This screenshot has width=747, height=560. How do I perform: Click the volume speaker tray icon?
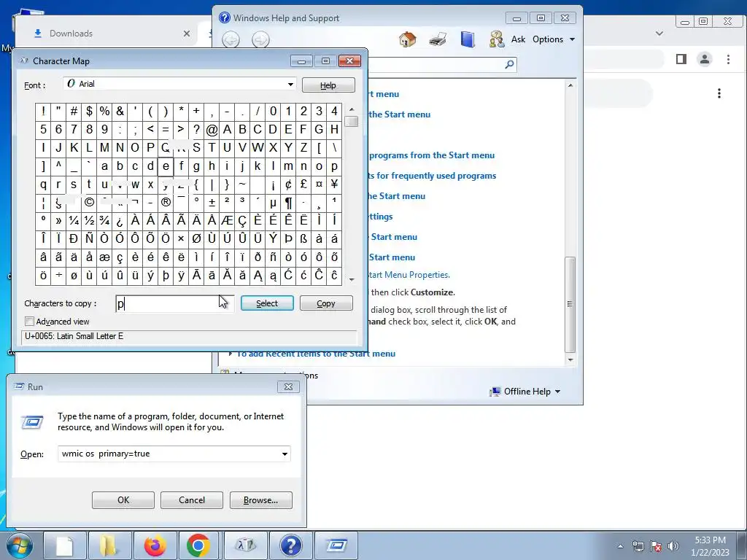673,546
